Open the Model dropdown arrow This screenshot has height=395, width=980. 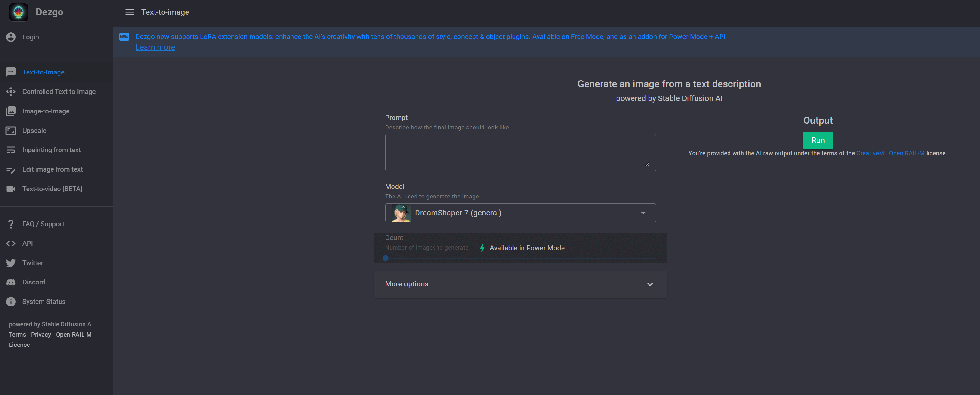[x=643, y=213]
